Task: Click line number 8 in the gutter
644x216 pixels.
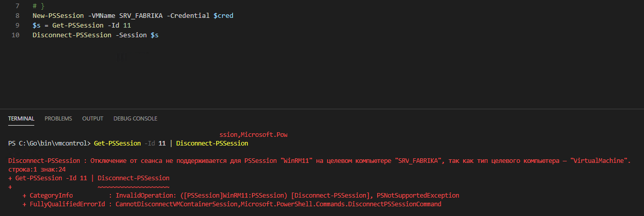Action: pyautogui.click(x=18, y=16)
